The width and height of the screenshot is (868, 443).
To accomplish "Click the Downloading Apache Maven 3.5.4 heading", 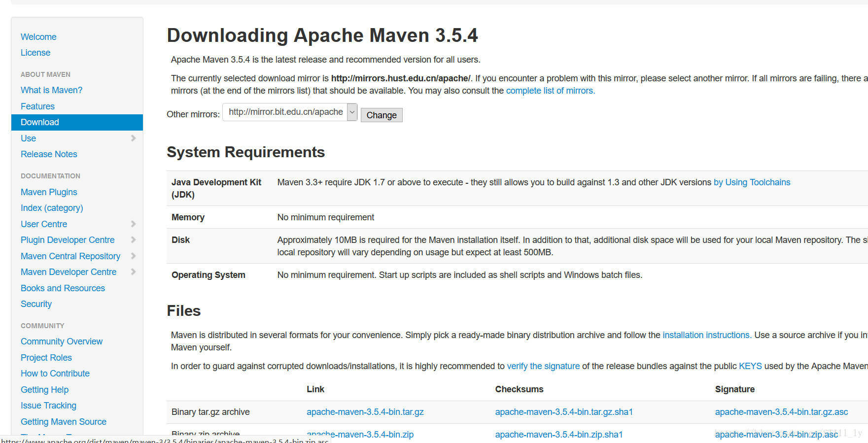I will click(322, 35).
